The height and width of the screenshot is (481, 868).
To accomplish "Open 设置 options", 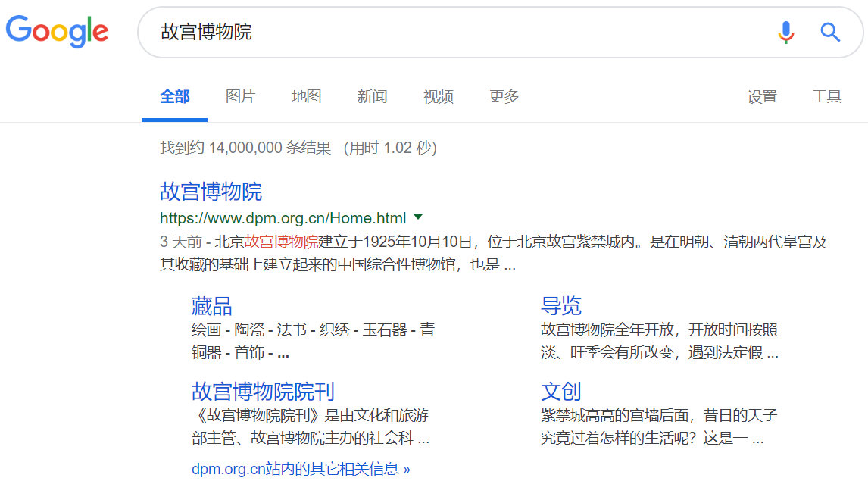I will [762, 97].
